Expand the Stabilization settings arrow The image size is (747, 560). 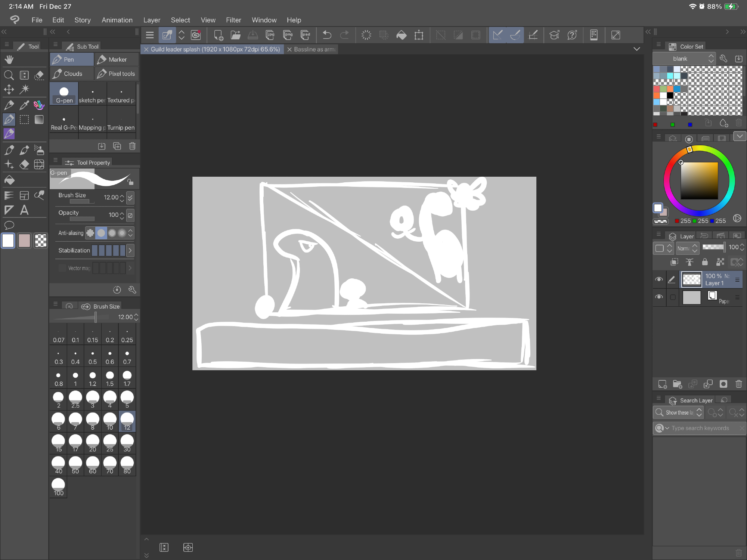pos(130,250)
